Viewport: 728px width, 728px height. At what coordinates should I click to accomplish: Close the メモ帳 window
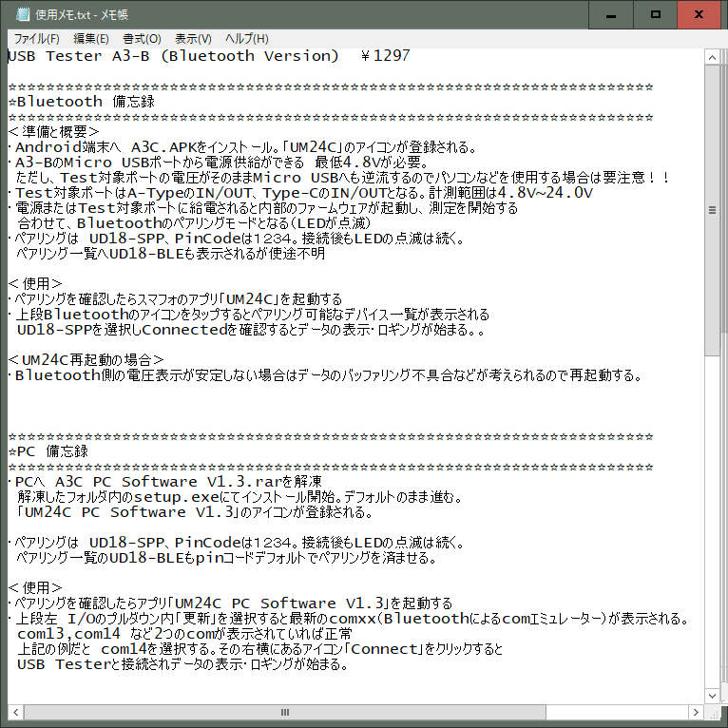tap(699, 15)
